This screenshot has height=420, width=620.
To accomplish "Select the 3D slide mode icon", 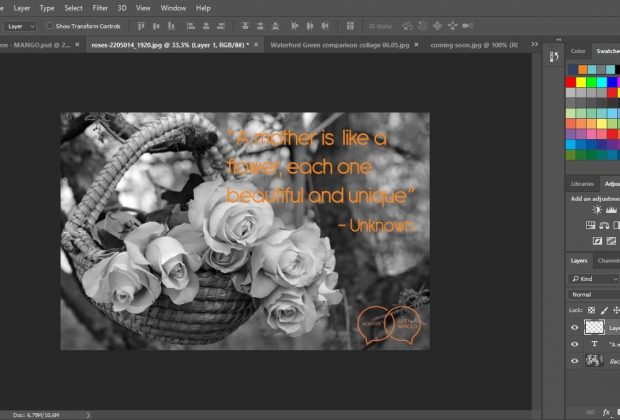I will [452, 26].
